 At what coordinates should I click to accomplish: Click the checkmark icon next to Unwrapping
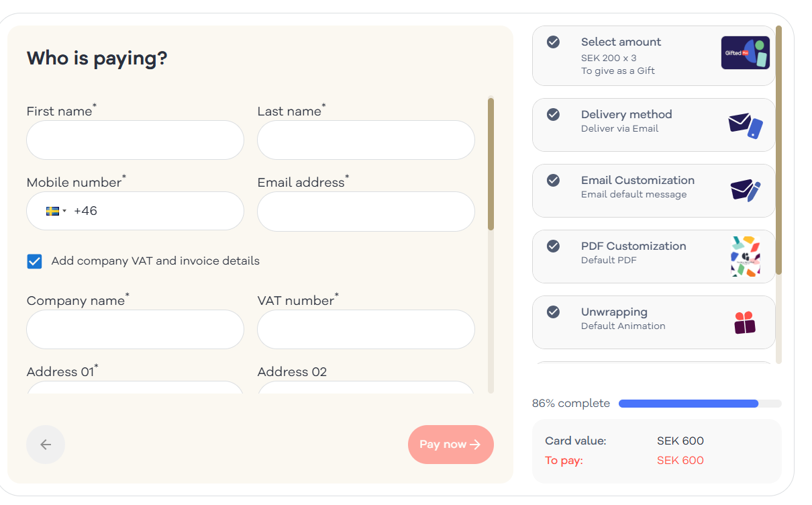click(553, 312)
